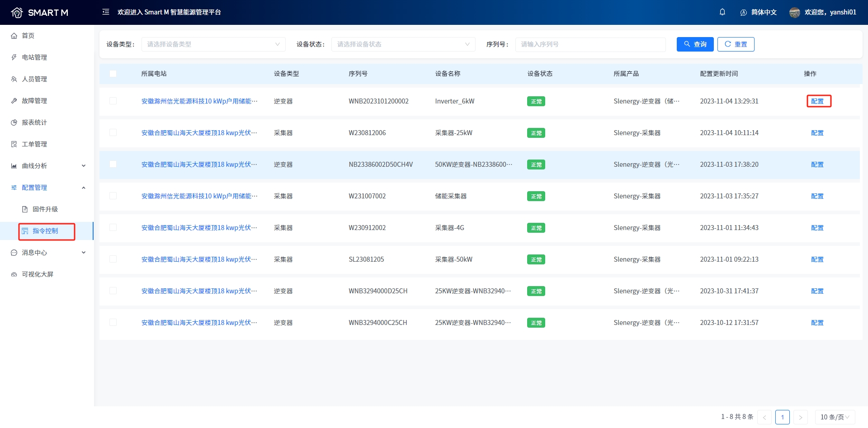Viewport: 868px width, 428px height.
Task: Open the 电站管理 menu item
Action: point(34,57)
